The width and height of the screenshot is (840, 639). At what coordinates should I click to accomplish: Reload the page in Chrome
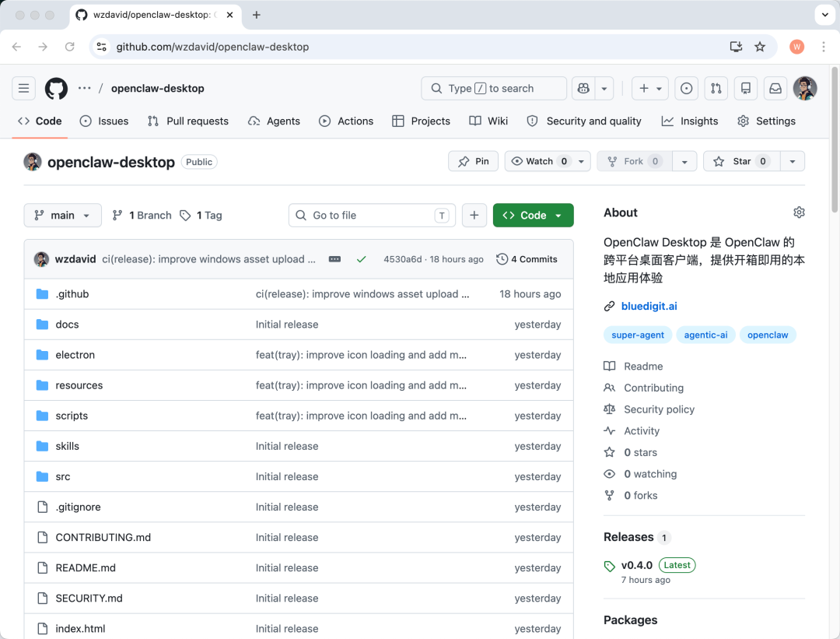[70, 47]
